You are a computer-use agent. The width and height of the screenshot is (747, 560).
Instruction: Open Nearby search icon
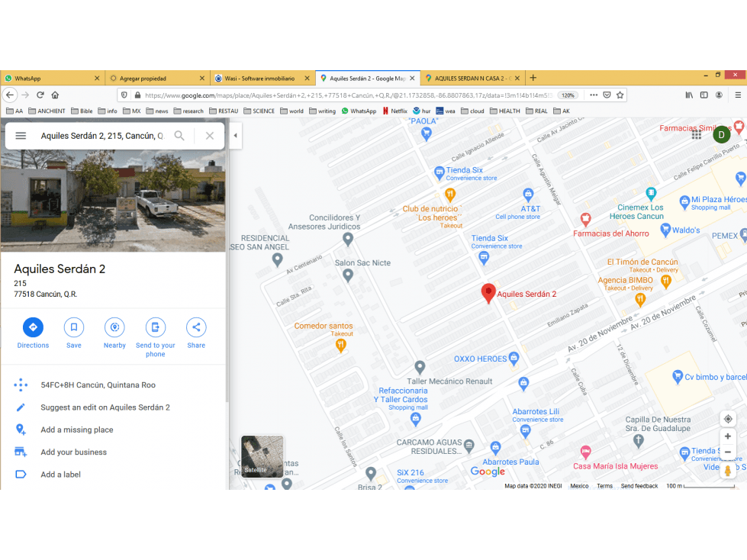(x=114, y=327)
